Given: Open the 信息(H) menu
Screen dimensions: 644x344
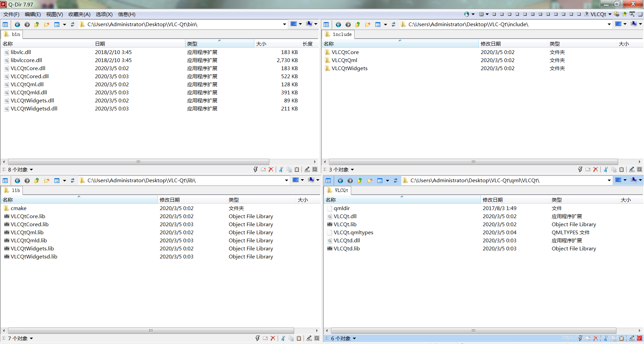Looking at the screenshot, I should (x=126, y=14).
